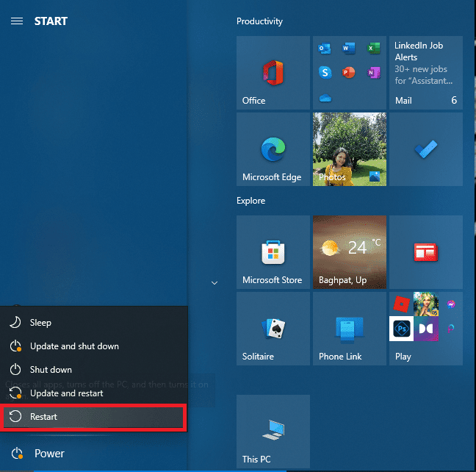
Task: Launch PowerPoint from the Office apps tile
Action: point(349,73)
